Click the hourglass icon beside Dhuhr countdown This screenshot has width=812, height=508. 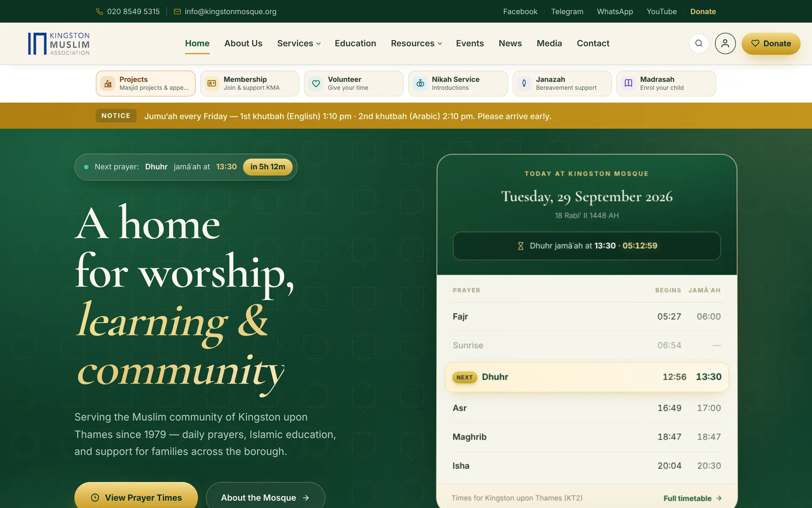point(521,246)
